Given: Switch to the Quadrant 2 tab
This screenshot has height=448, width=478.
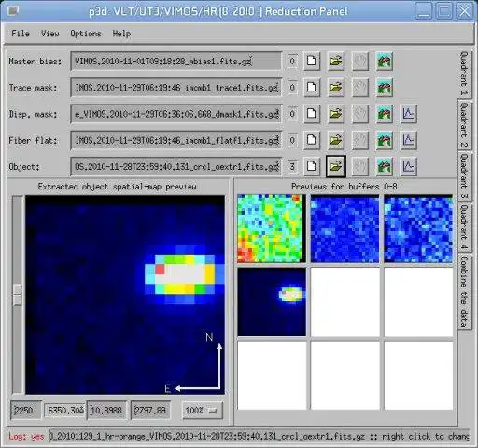Looking at the screenshot, I should 464,125.
